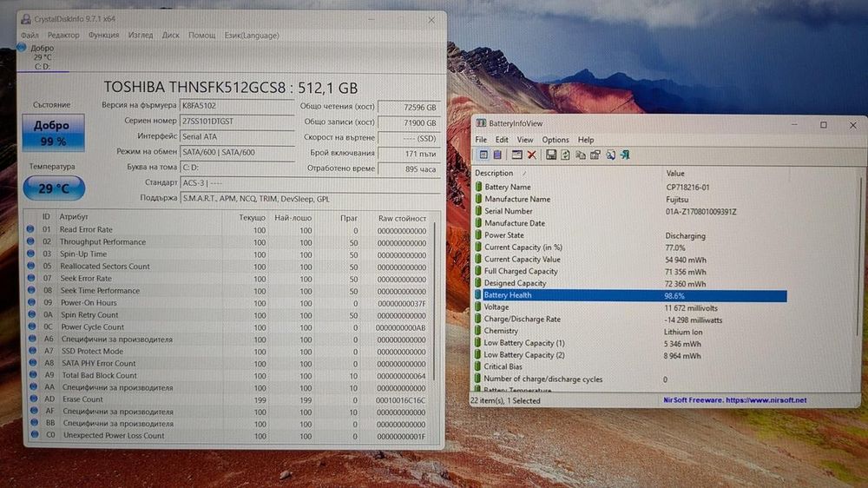This screenshot has width=868, height=488.
Task: Open the Файл menu in CrystalDiskInfo
Action: pos(30,35)
